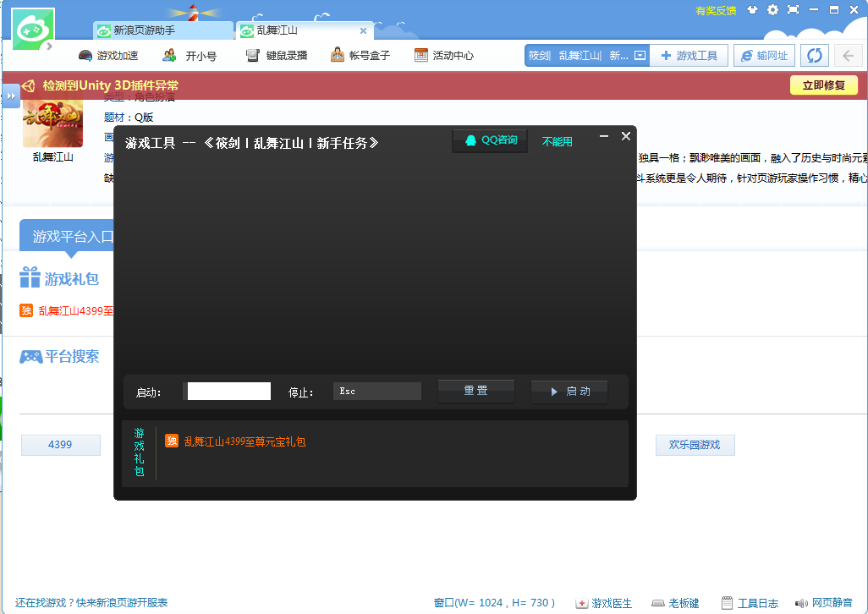Click the orange 独 badge in dialog
The height and width of the screenshot is (614, 868).
tap(172, 441)
